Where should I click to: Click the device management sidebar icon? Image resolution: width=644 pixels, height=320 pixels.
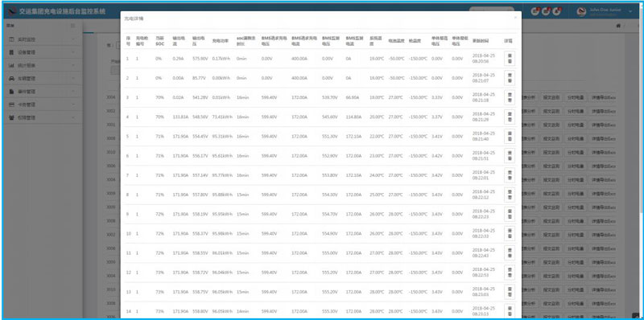[11, 52]
